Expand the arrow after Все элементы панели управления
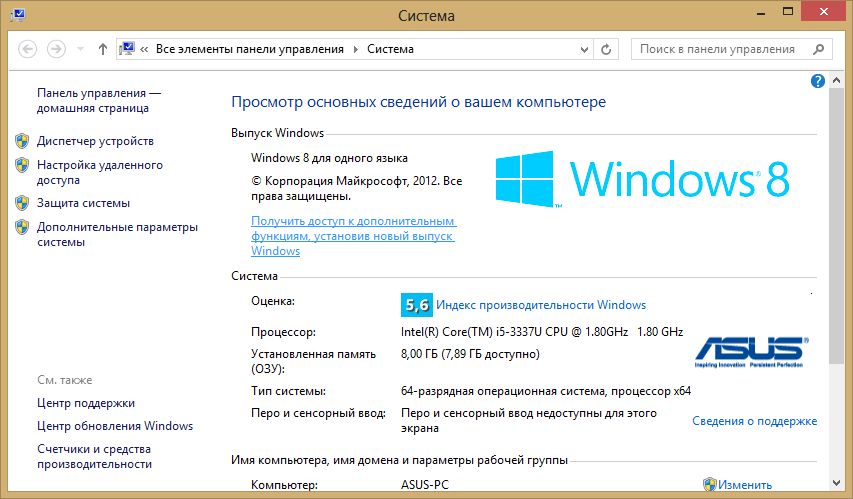 click(x=355, y=49)
